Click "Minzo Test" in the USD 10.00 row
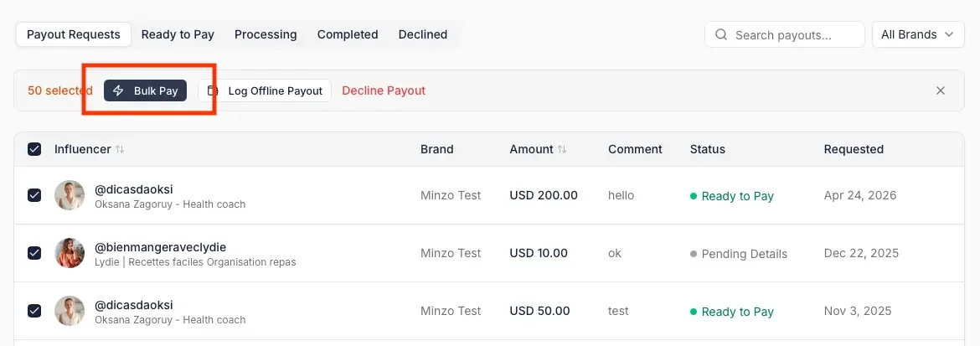 [451, 253]
